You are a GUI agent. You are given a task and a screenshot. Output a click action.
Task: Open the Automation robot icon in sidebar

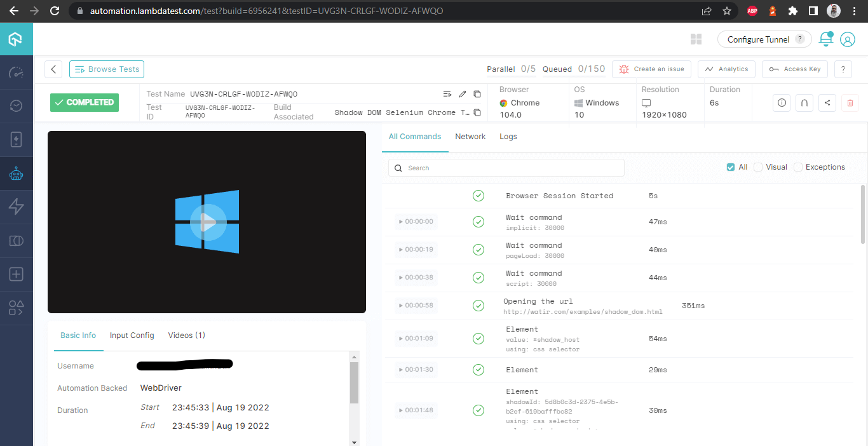tap(17, 173)
